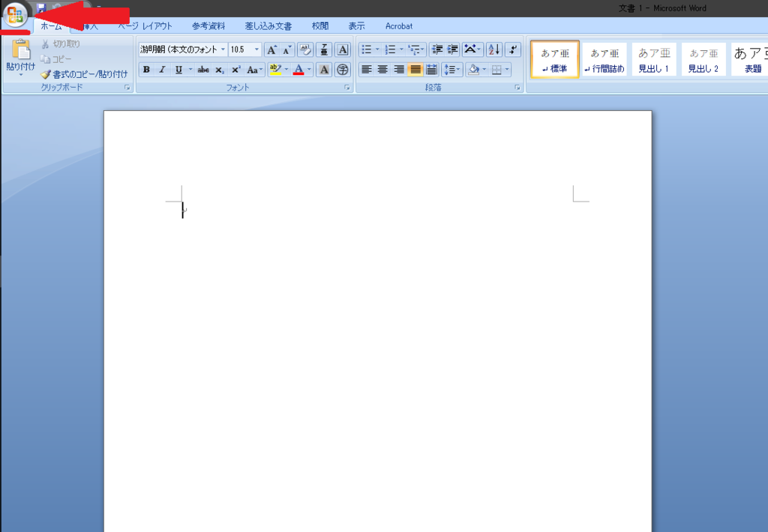This screenshot has width=768, height=532.
Task: Open the Aa change case dropdown
Action: pos(255,70)
